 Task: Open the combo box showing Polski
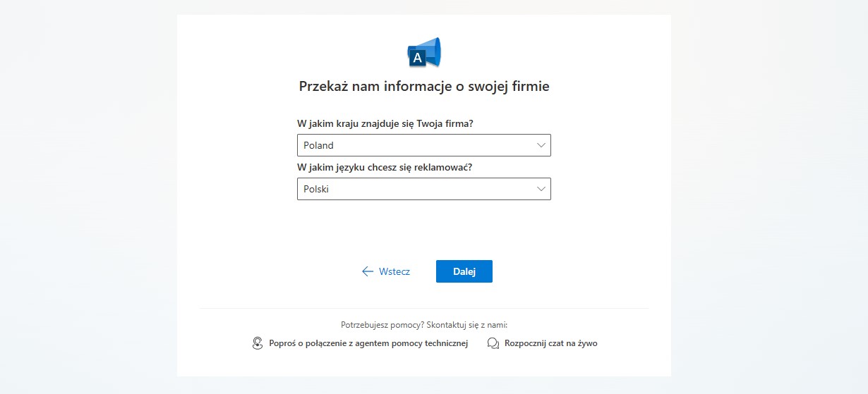click(x=424, y=189)
